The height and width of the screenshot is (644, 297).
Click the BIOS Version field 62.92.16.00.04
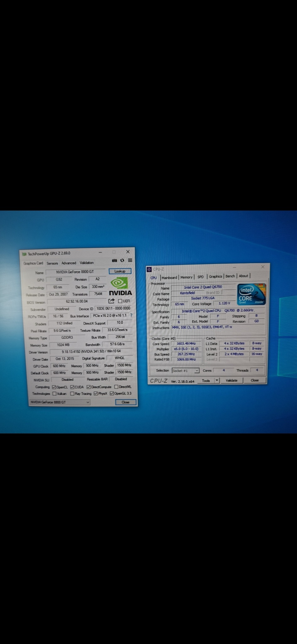click(x=77, y=302)
